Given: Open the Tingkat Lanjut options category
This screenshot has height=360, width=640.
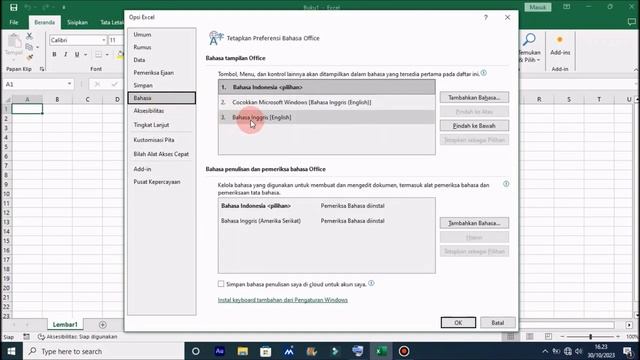Looking at the screenshot, I should click(x=162, y=125).
